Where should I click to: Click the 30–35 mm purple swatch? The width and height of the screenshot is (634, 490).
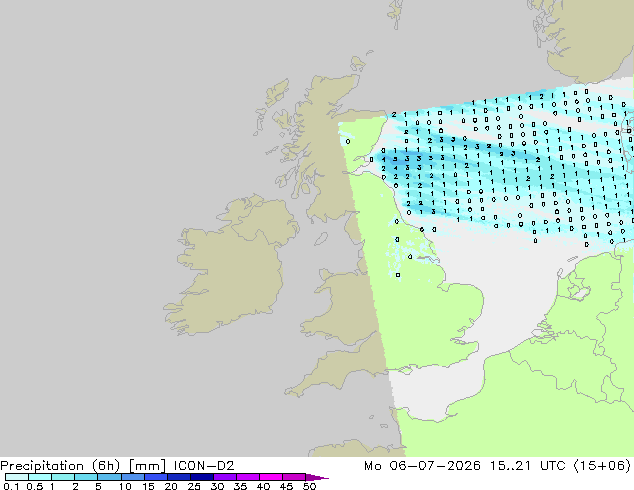[x=224, y=477]
